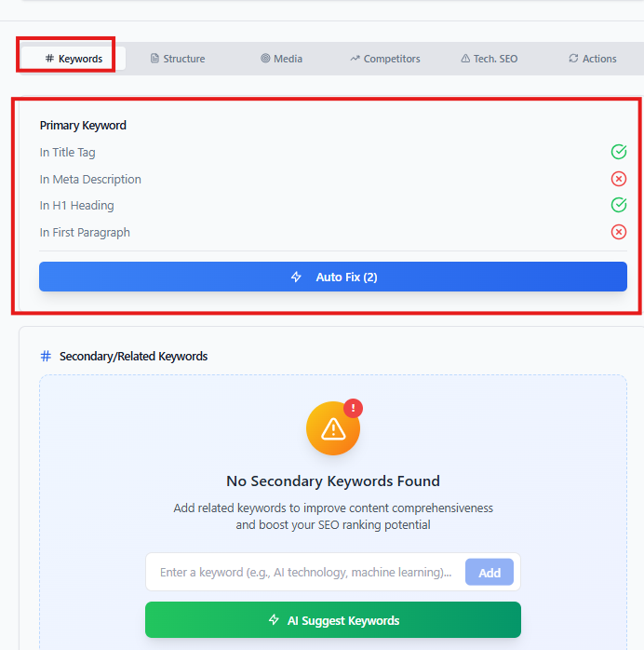Click the Add keyword button
This screenshot has width=644, height=650.
[490, 572]
